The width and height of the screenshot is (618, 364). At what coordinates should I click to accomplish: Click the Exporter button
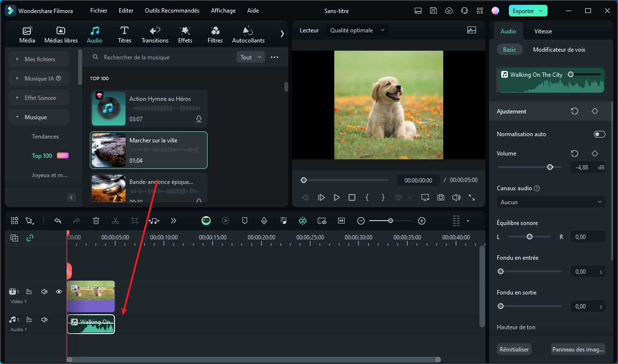click(528, 11)
